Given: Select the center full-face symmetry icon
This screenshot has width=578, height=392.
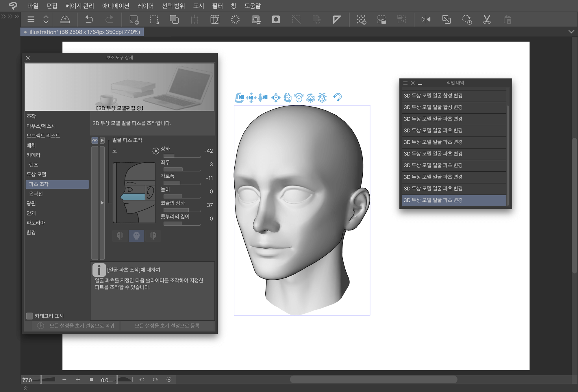Looking at the screenshot, I should point(136,236).
